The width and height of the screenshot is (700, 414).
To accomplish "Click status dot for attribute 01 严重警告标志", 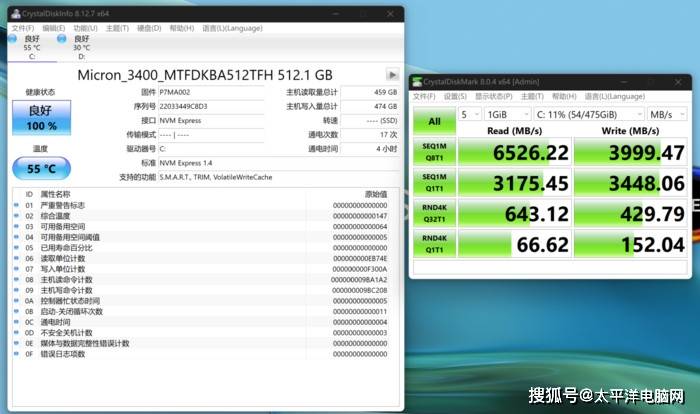I will click(15, 205).
